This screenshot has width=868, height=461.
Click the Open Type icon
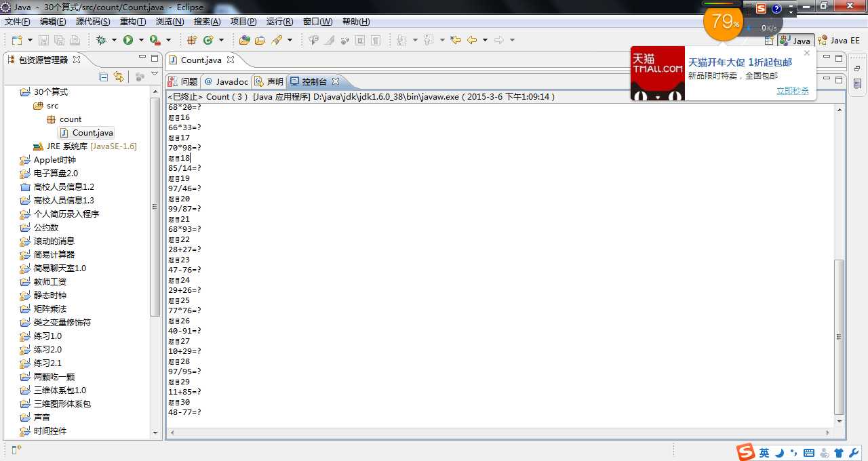tap(245, 41)
